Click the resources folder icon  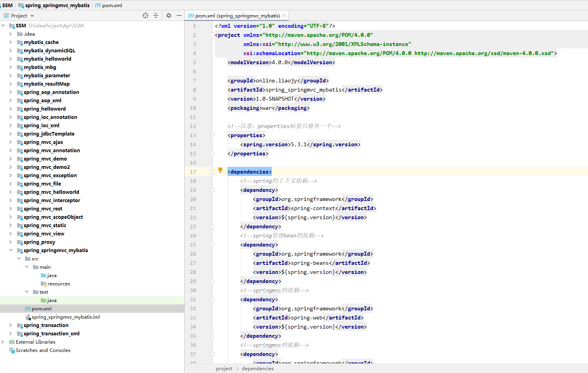pos(44,283)
